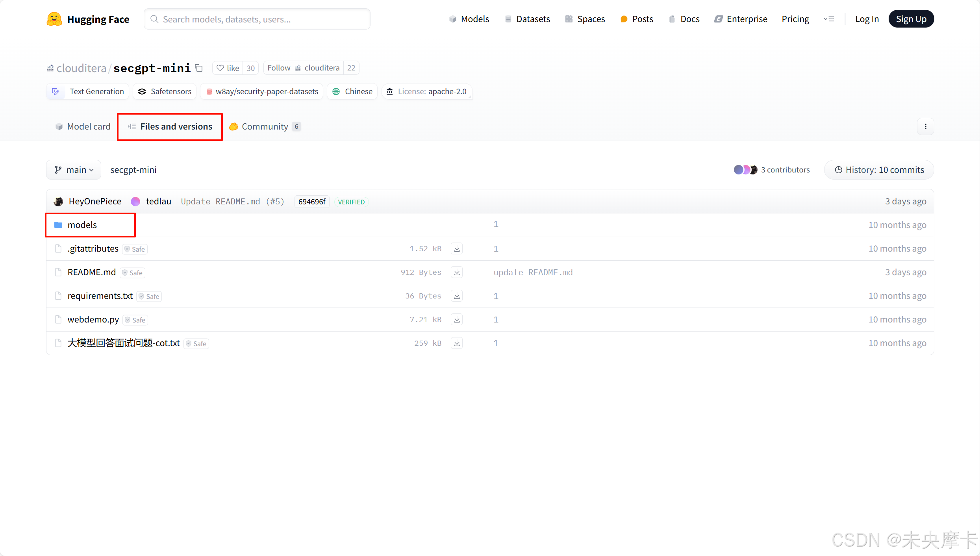The image size is (980, 556).
Task: Open the three-dot options menu
Action: (925, 126)
